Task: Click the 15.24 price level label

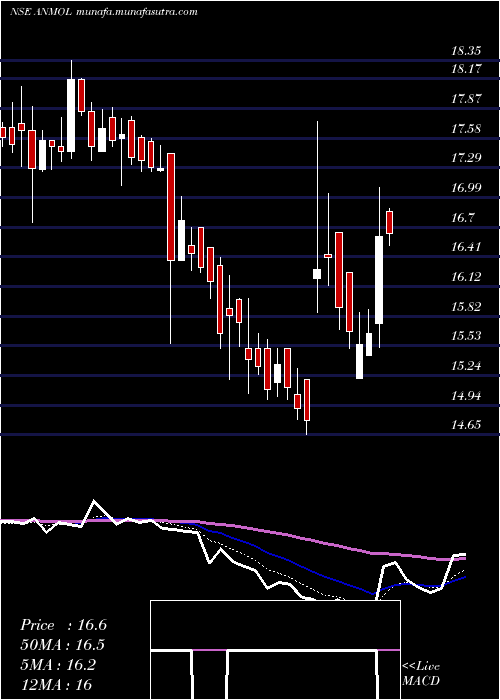Action: pyautogui.click(x=466, y=366)
